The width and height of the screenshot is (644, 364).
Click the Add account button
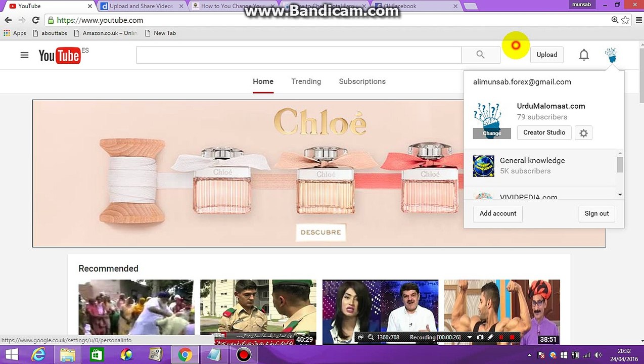tap(498, 213)
